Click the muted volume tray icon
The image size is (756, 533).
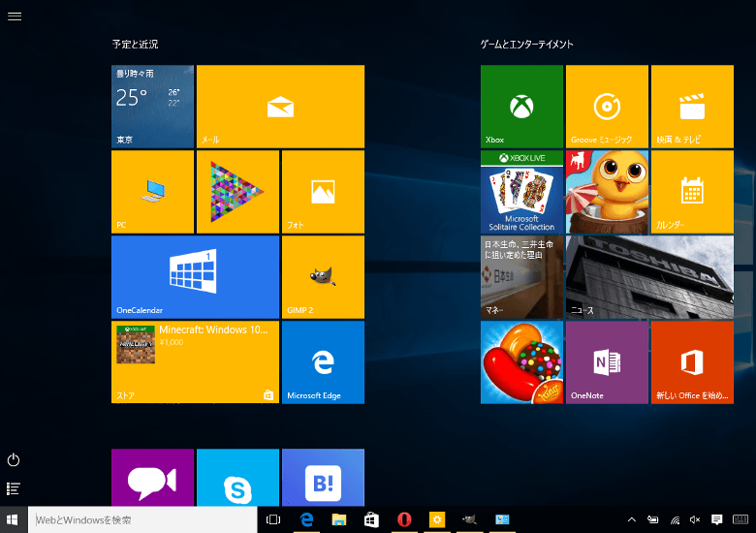(695, 519)
